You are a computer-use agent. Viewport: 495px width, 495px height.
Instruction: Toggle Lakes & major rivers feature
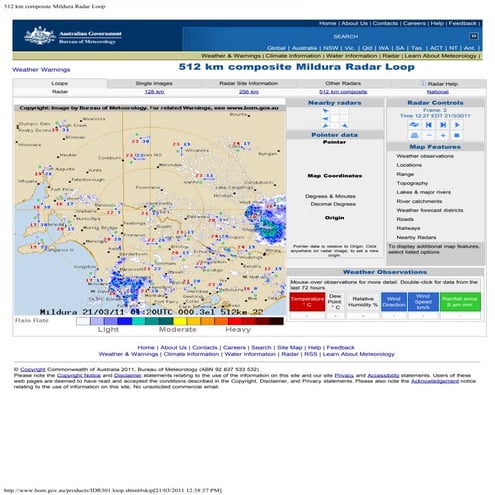(x=423, y=192)
